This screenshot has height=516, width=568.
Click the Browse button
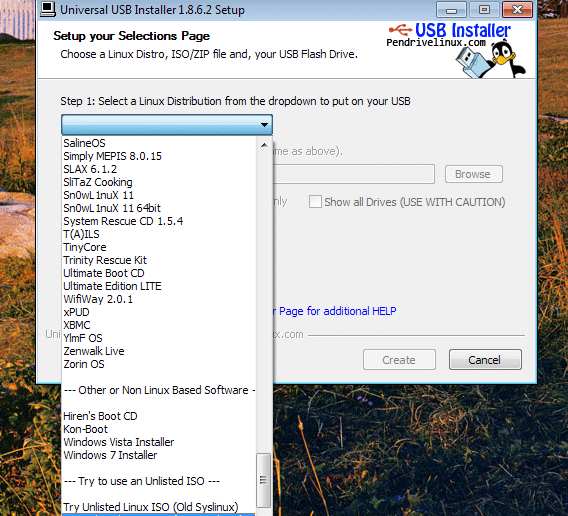473,174
